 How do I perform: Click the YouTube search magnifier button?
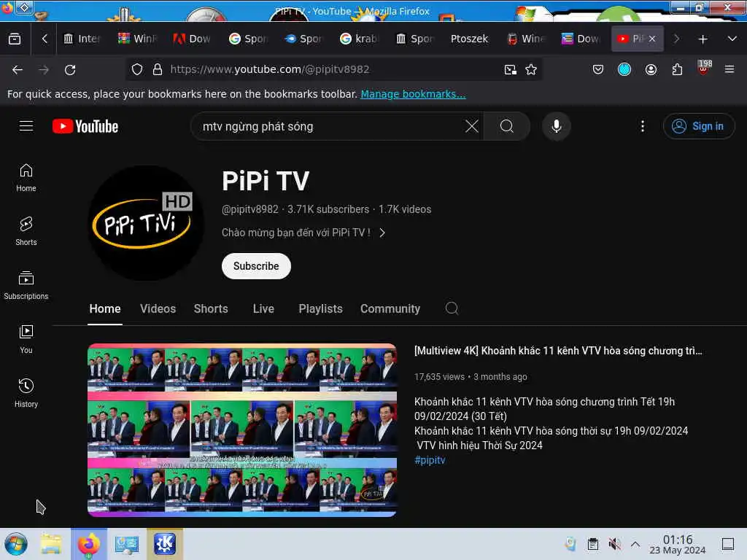click(x=507, y=126)
